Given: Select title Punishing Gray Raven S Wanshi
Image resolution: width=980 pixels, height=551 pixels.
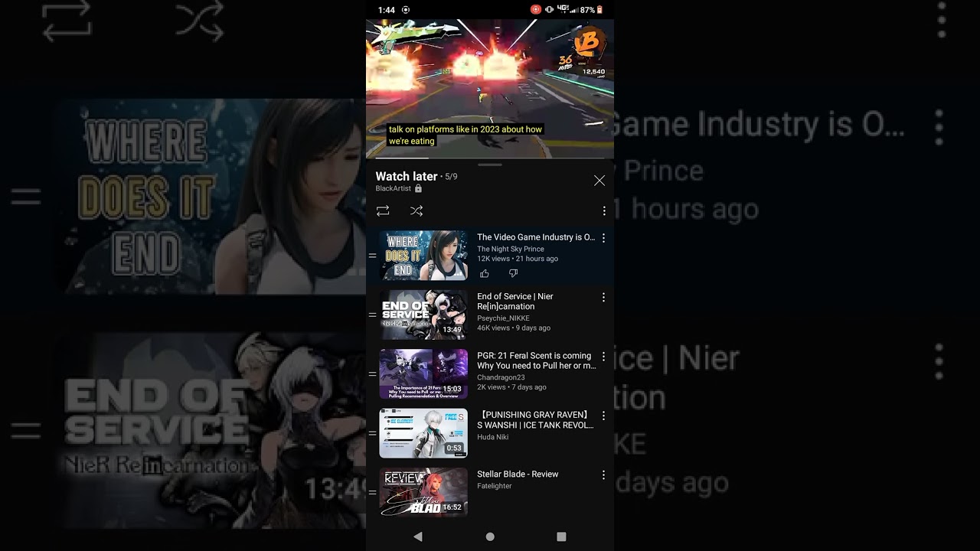Looking at the screenshot, I should (x=536, y=420).
